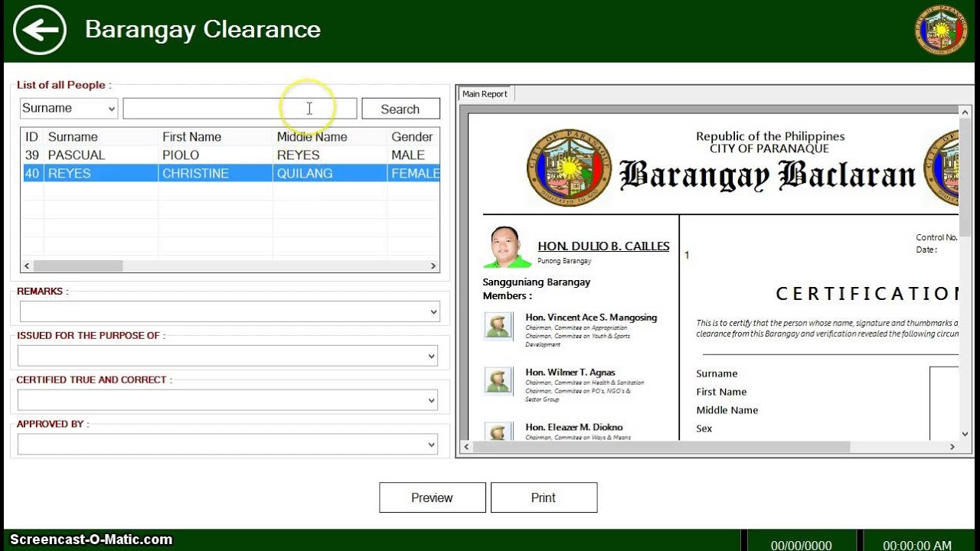Open CERTIFIED TRUE AND CORRECT dropdown
This screenshot has height=551, width=980.
(x=228, y=400)
